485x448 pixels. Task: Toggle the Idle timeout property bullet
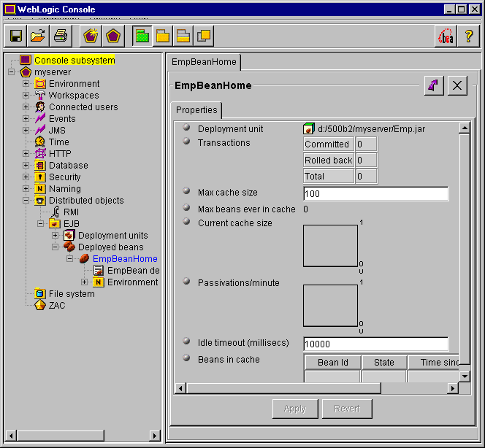pyautogui.click(x=186, y=341)
